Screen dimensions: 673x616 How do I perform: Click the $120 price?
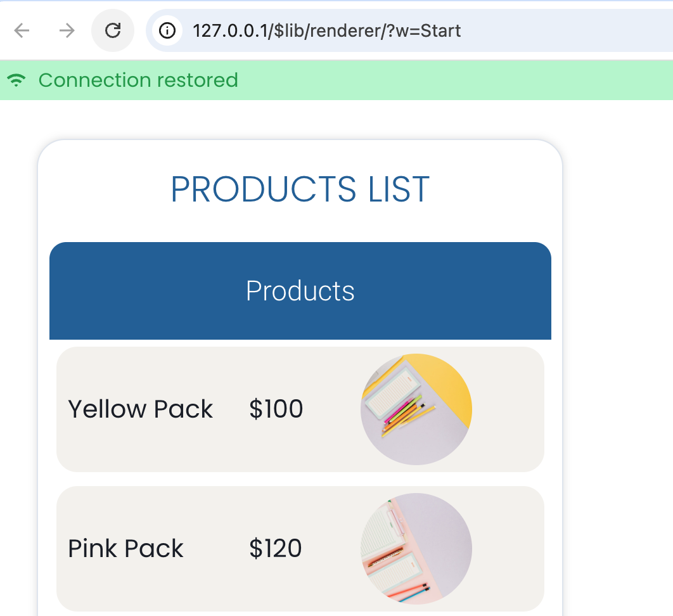tap(275, 549)
